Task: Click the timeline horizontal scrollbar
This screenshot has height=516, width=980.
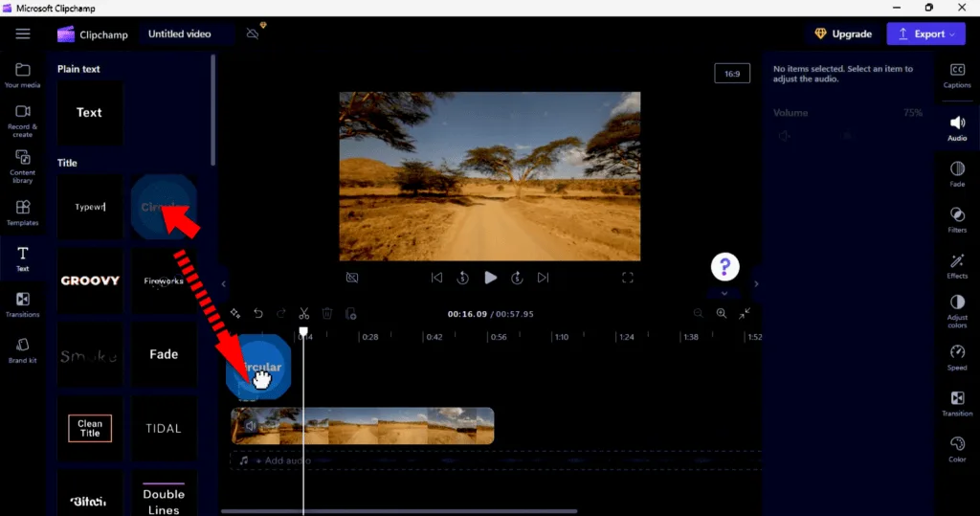Action: click(399, 511)
